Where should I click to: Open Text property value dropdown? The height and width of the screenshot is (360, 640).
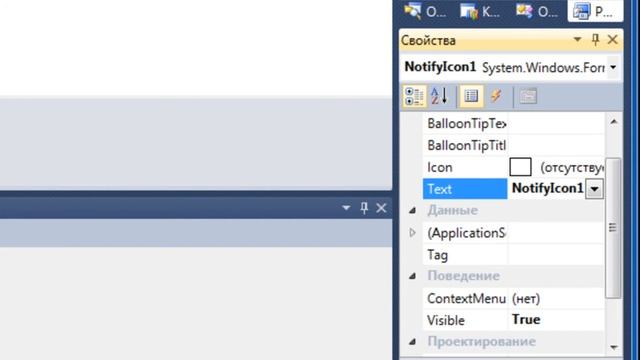pos(595,189)
